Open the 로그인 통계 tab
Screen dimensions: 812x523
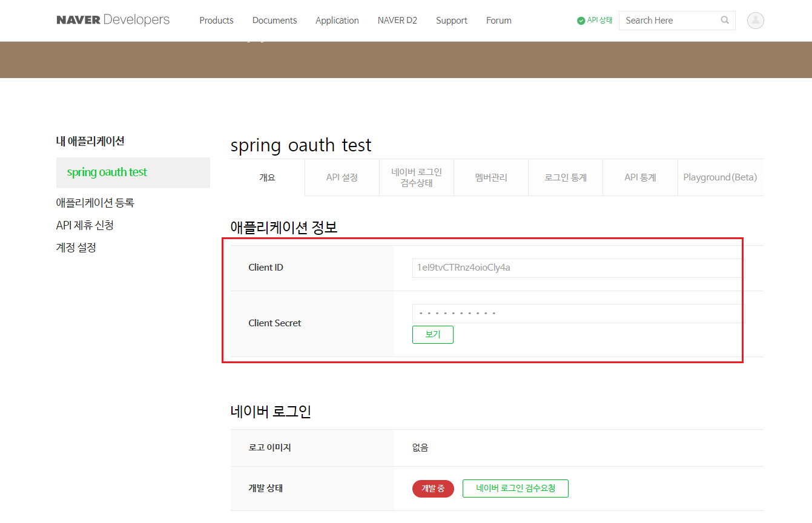(x=566, y=177)
